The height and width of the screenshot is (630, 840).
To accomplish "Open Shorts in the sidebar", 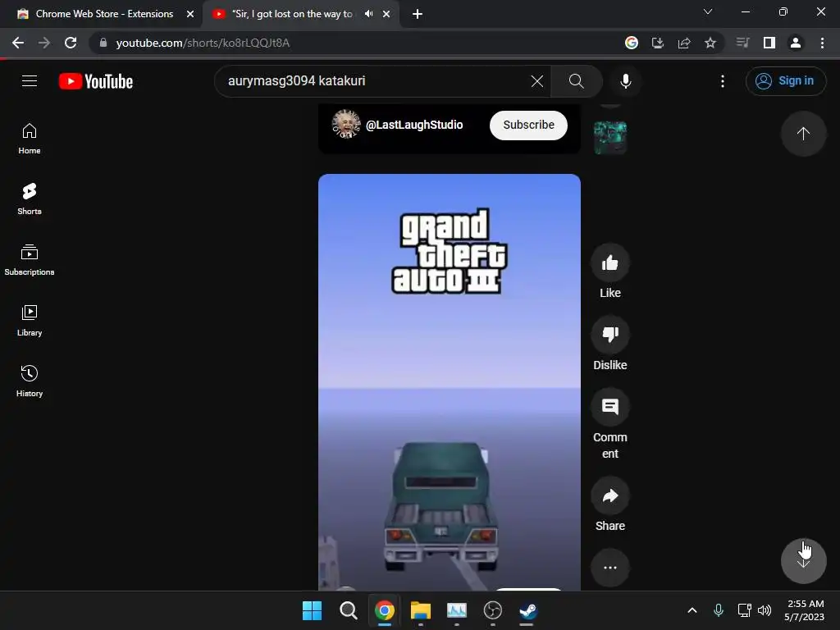I will pos(30,199).
